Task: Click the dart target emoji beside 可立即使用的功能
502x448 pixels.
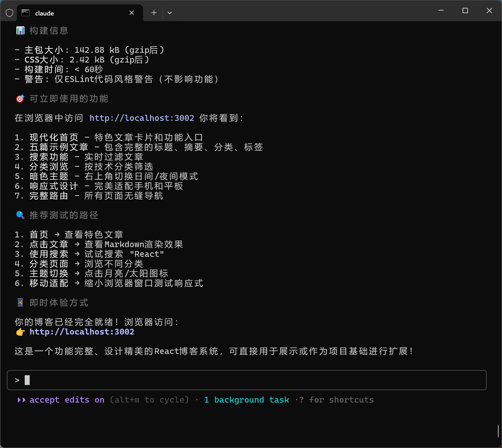Action: [x=20, y=98]
